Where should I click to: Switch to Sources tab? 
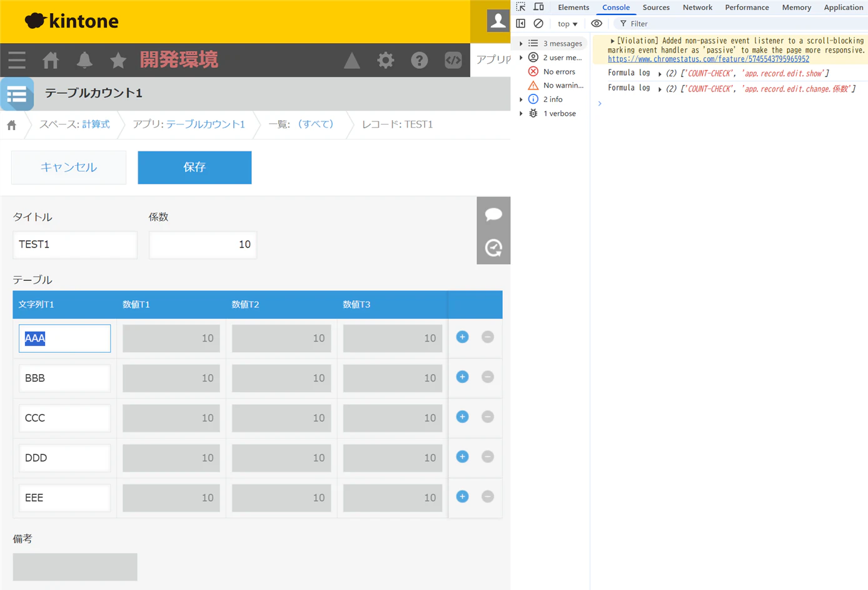click(656, 8)
